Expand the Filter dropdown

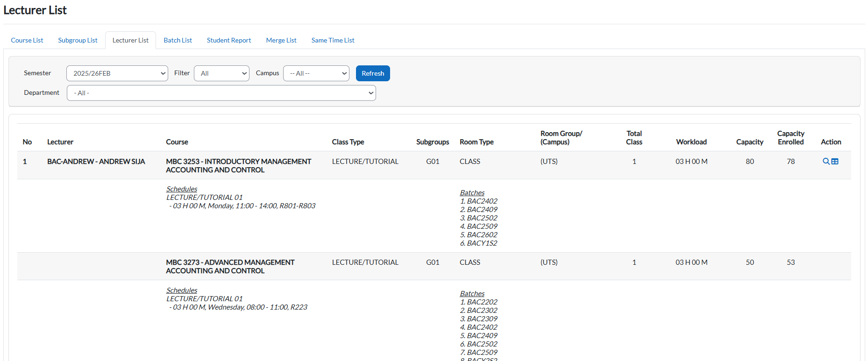click(x=221, y=73)
